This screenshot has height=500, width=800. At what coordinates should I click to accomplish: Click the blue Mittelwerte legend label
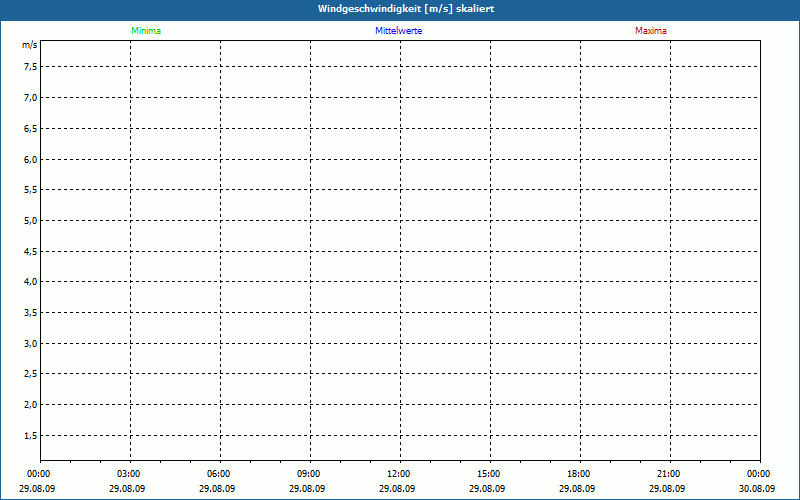click(398, 31)
